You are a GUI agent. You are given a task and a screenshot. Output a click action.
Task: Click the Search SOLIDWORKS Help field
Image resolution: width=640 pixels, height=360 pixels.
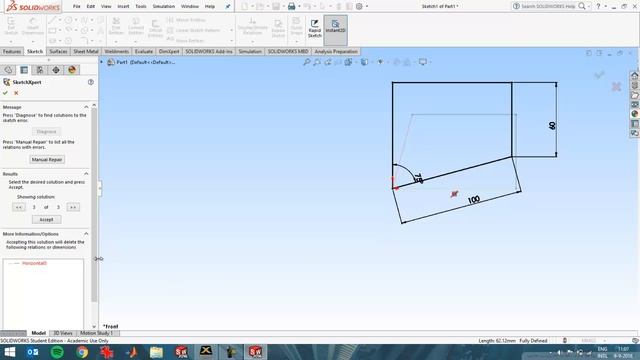tap(548, 6)
